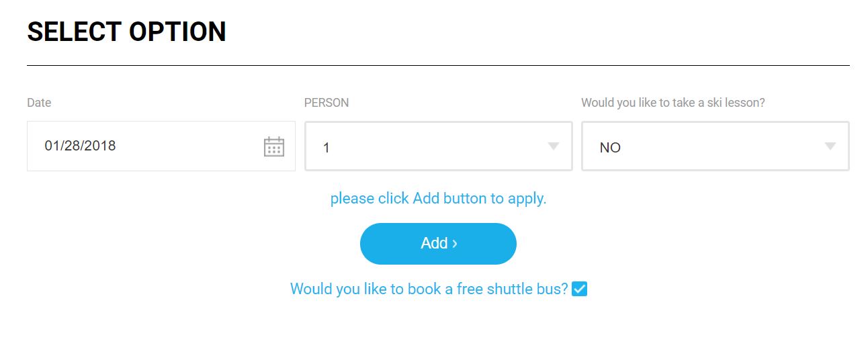
Task: Click the ski lesson dropdown arrow
Action: (830, 146)
